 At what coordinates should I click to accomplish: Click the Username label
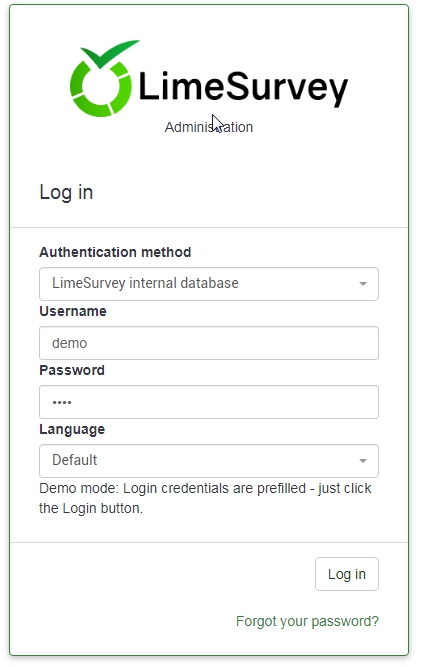pos(73,311)
